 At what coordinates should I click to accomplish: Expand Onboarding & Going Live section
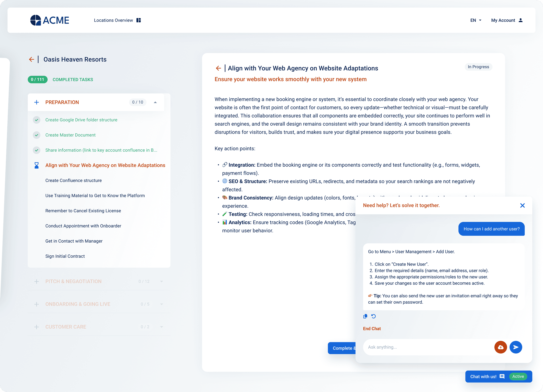(x=161, y=304)
